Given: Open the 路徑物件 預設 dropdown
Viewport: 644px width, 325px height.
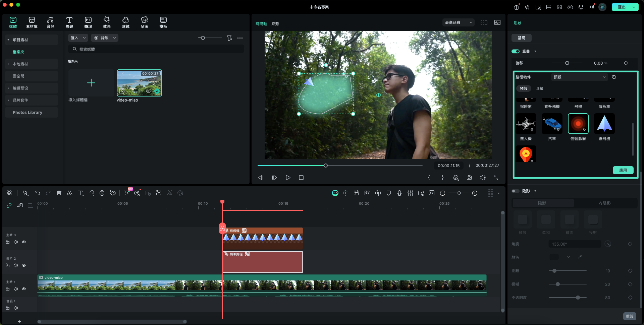Looking at the screenshot, I should [579, 77].
